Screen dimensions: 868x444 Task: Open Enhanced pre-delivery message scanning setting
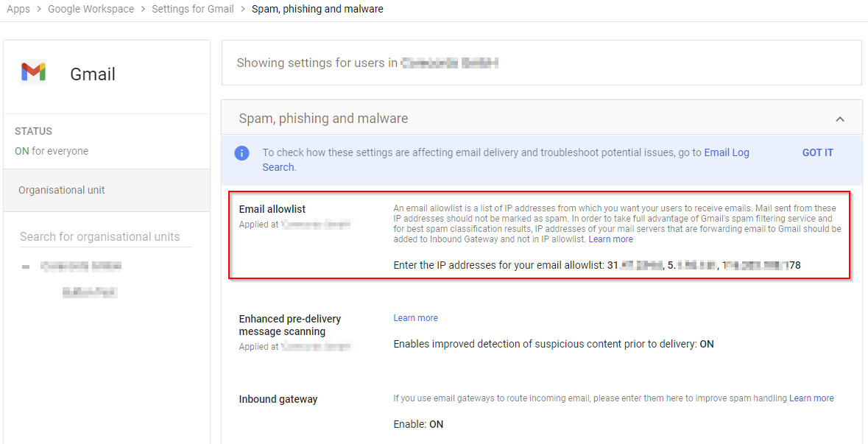coord(290,325)
